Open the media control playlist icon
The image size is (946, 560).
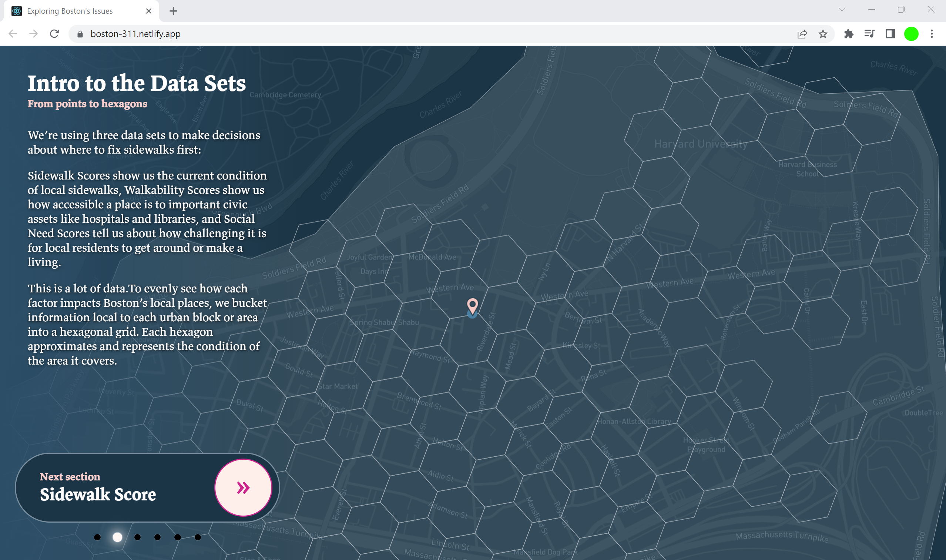[x=869, y=34]
